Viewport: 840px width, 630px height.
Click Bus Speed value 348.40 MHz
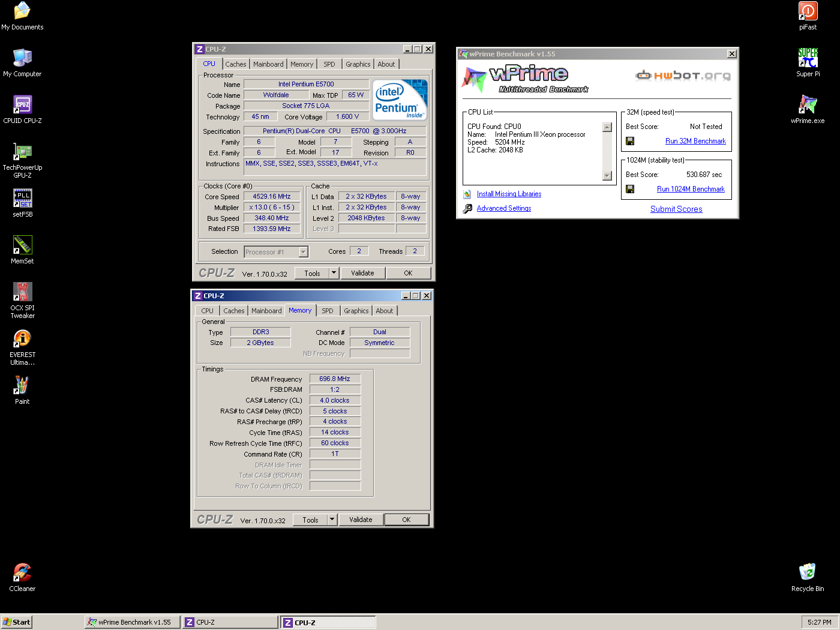pyautogui.click(x=272, y=218)
